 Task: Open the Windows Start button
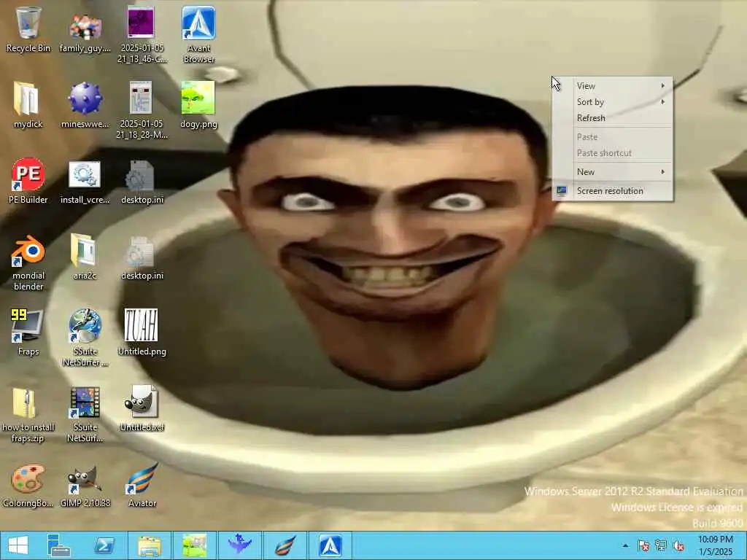18,545
